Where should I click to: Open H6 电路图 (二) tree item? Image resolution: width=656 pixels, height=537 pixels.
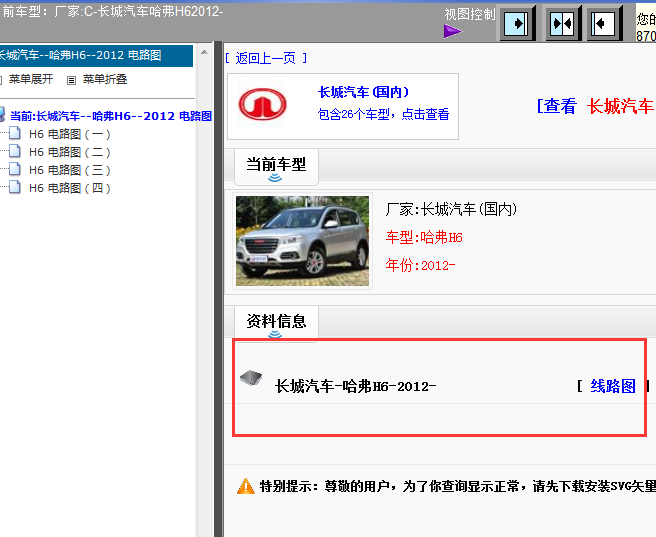click(69, 152)
